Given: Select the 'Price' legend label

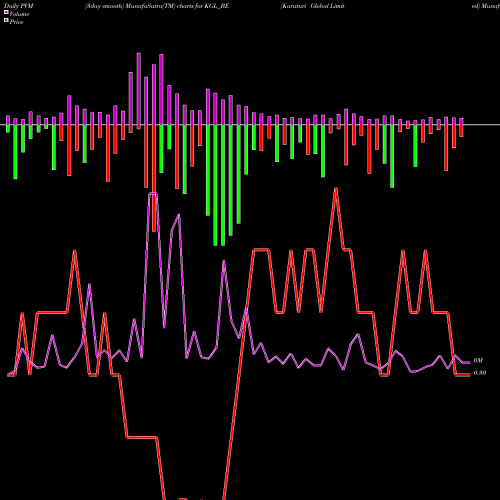Looking at the screenshot, I should tap(16, 22).
